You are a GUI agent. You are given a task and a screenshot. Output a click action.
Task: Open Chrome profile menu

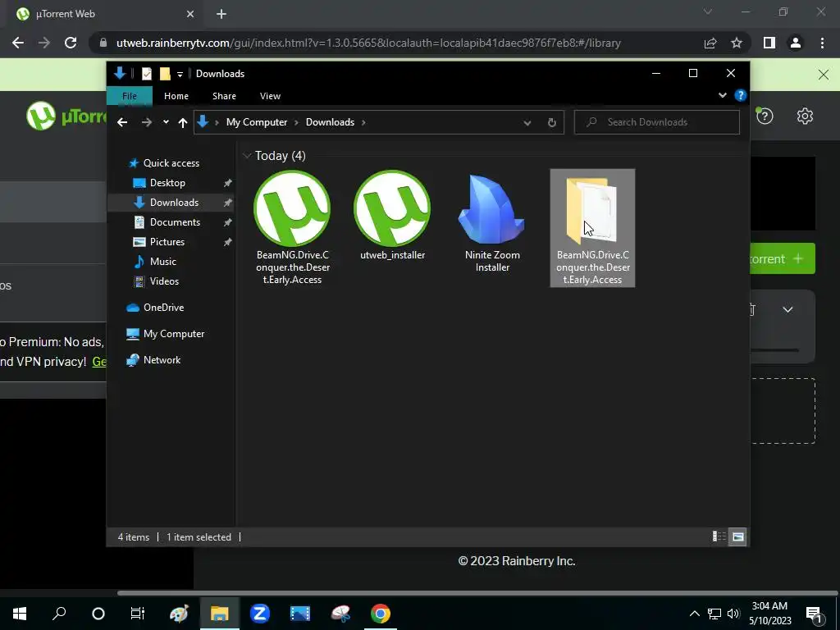coord(796,43)
